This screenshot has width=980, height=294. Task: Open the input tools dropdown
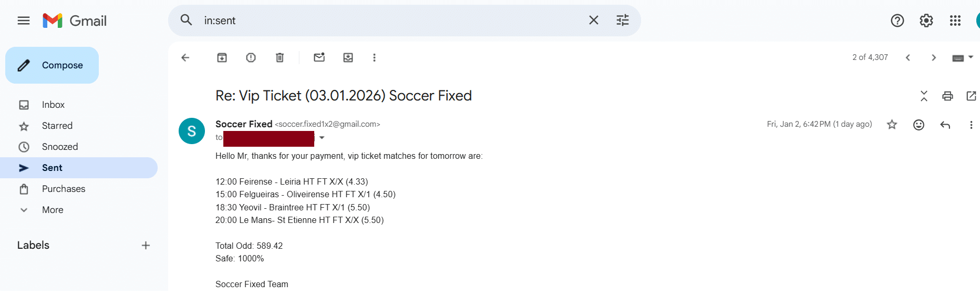pos(970,57)
